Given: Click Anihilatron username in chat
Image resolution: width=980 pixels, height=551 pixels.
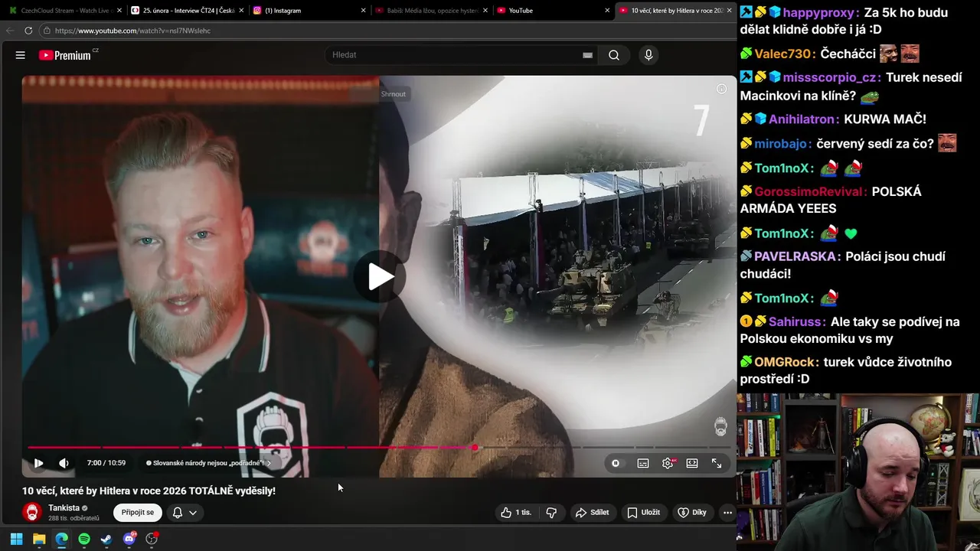Looking at the screenshot, I should (x=803, y=119).
